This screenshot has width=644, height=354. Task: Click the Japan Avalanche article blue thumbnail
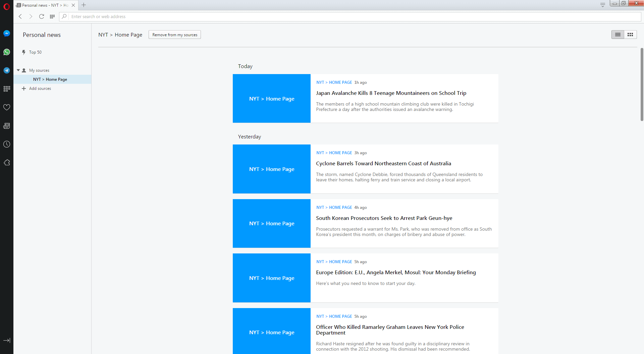pos(272,99)
